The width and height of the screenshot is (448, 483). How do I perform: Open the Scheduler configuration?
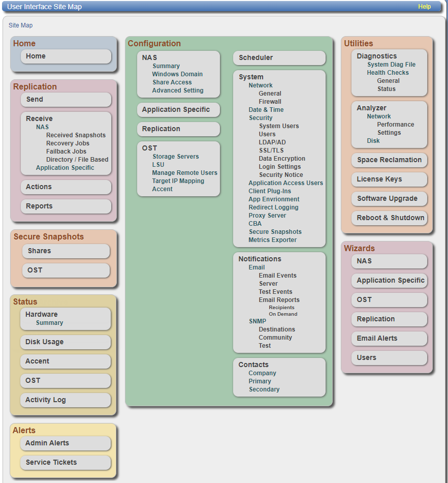[279, 58]
